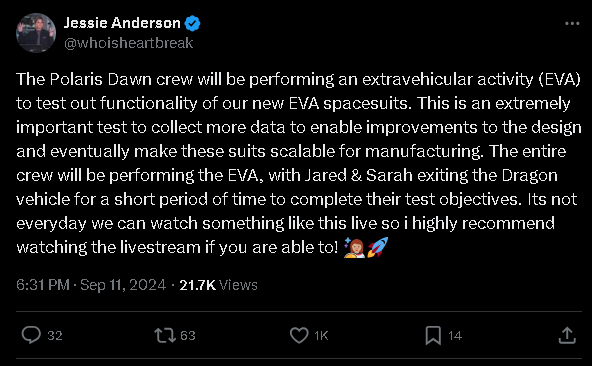
Task: Click the reply speech bubble icon
Action: (31, 335)
